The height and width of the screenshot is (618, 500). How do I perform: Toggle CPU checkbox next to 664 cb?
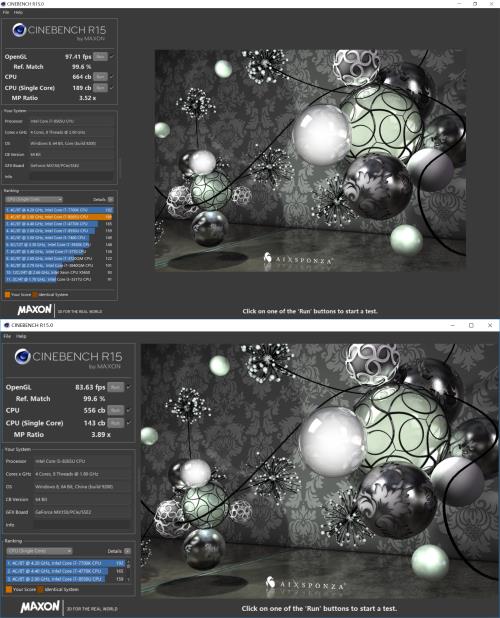[x=112, y=77]
